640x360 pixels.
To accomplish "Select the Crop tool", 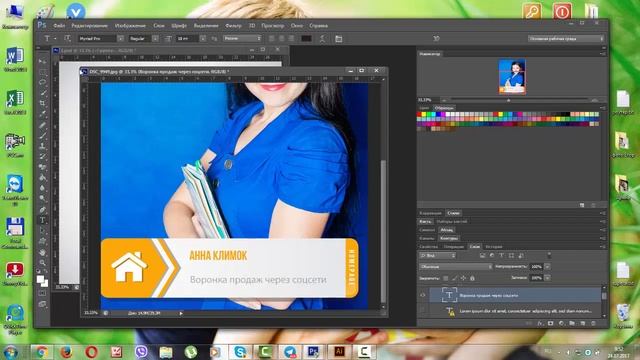I will coord(42,103).
